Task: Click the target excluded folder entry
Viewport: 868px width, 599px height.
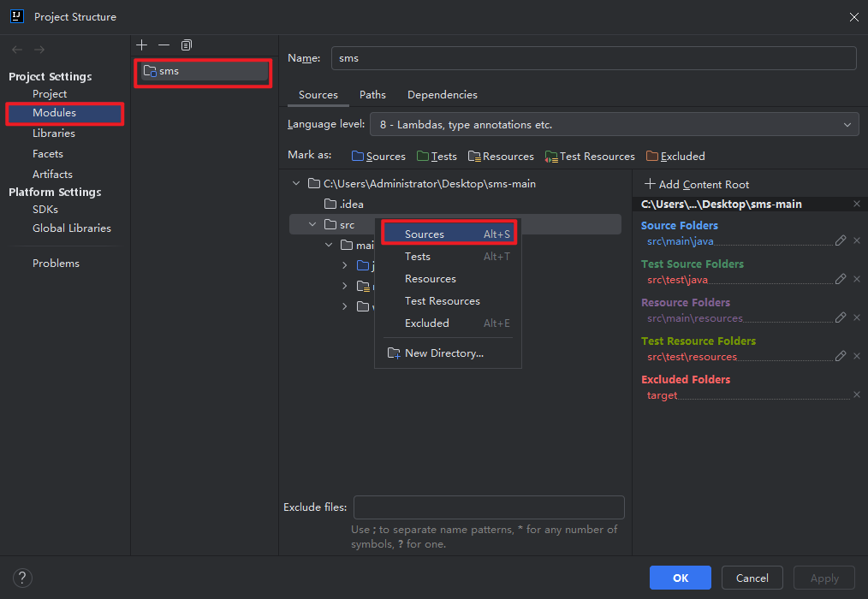Action: [662, 395]
